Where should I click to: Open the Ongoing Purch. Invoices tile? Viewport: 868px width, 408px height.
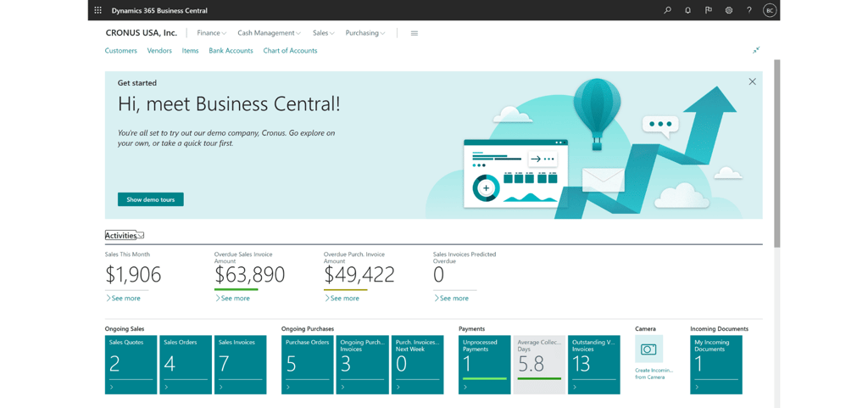362,364
